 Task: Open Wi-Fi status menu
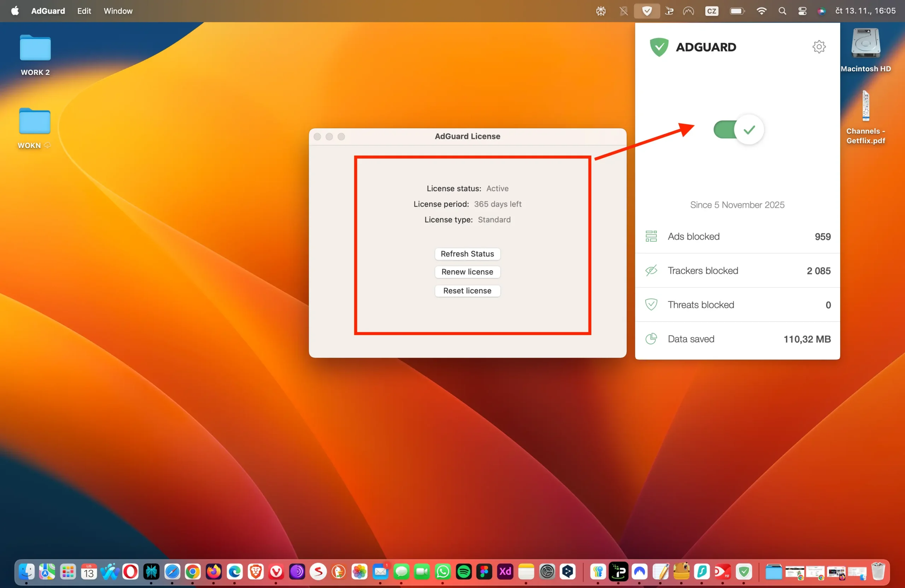coord(761,11)
